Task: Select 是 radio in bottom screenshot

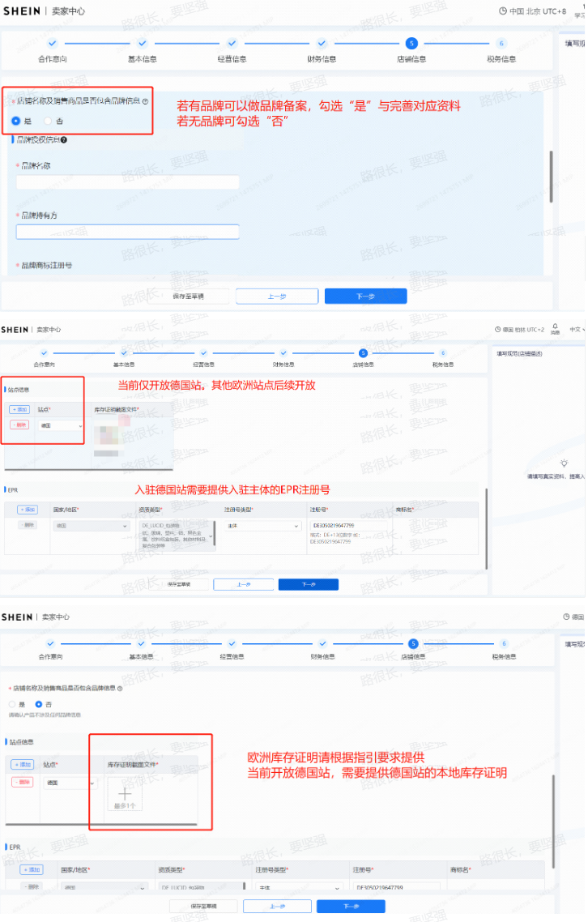Action: (12, 704)
